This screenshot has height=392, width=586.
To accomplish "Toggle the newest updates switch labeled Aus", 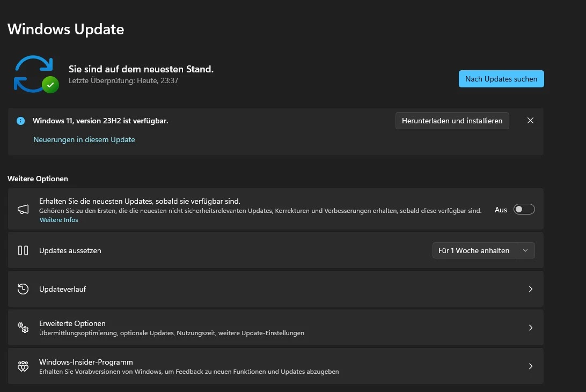I will pos(524,210).
